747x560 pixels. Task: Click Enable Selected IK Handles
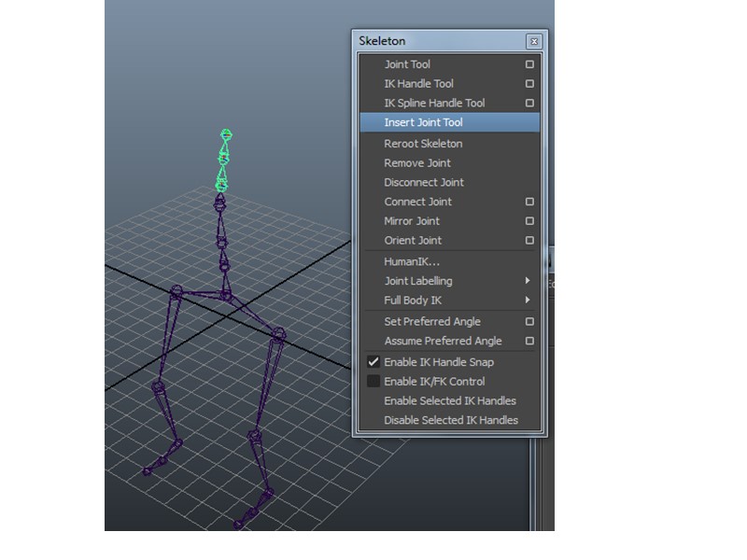450,401
